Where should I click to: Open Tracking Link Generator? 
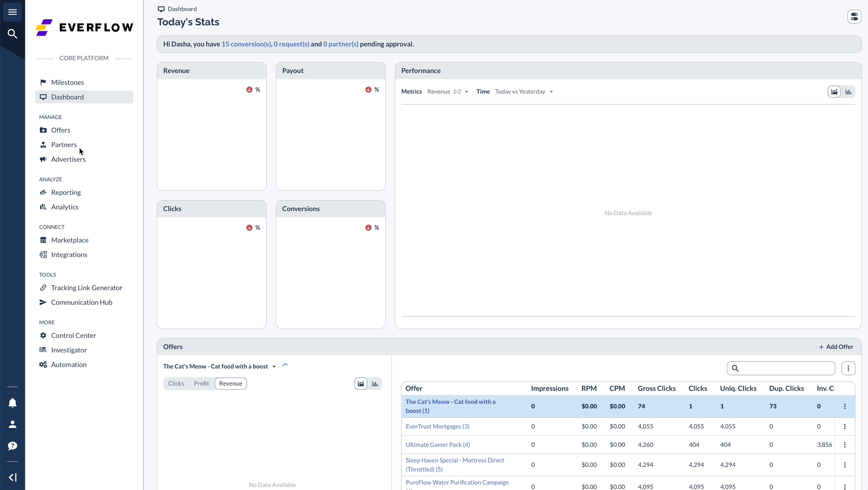point(84,288)
